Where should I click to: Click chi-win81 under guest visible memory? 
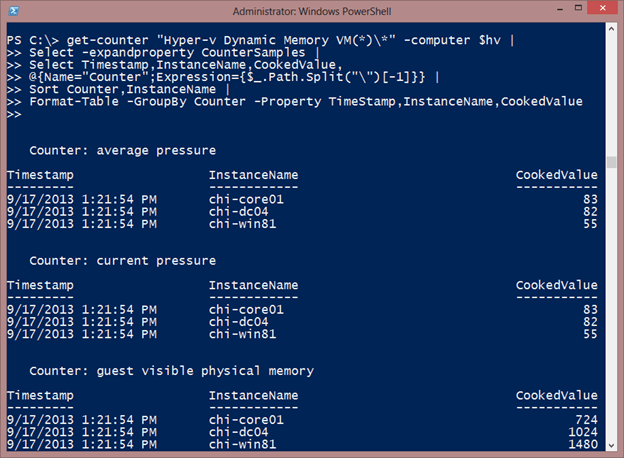point(242,444)
